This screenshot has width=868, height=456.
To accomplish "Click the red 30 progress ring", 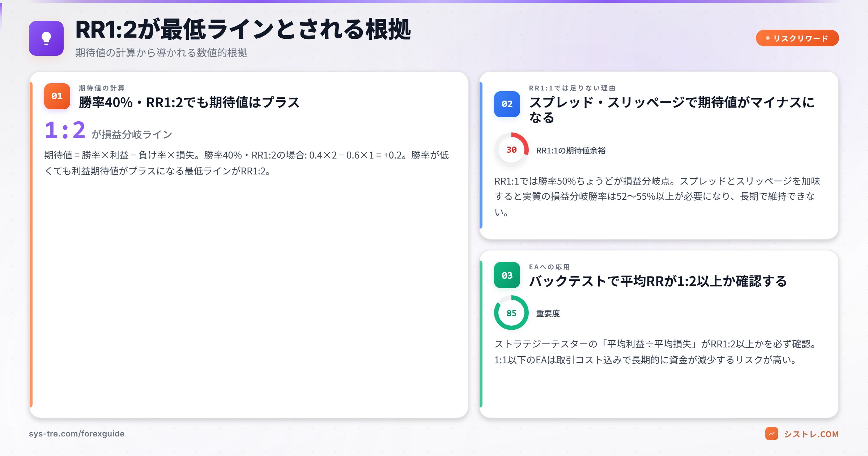I will point(511,150).
